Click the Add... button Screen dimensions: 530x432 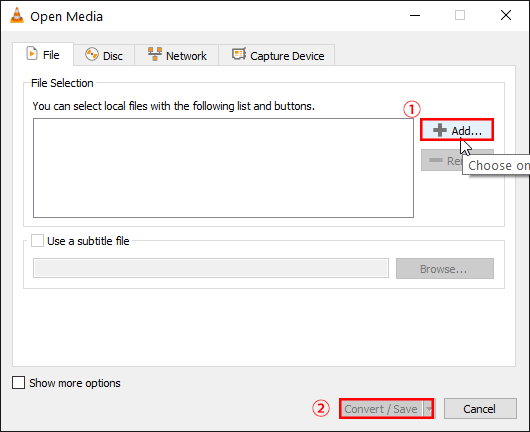(x=457, y=130)
